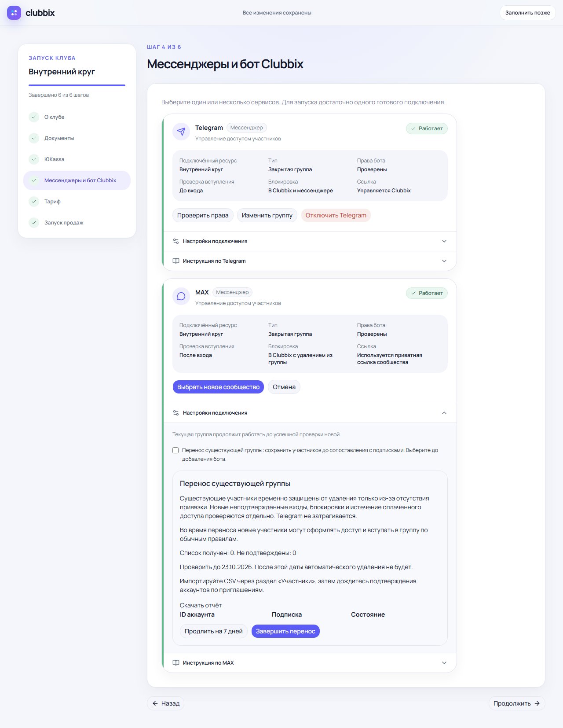Click the checkmark icon beside ЮKassa
The width and height of the screenshot is (563, 728).
click(x=34, y=159)
